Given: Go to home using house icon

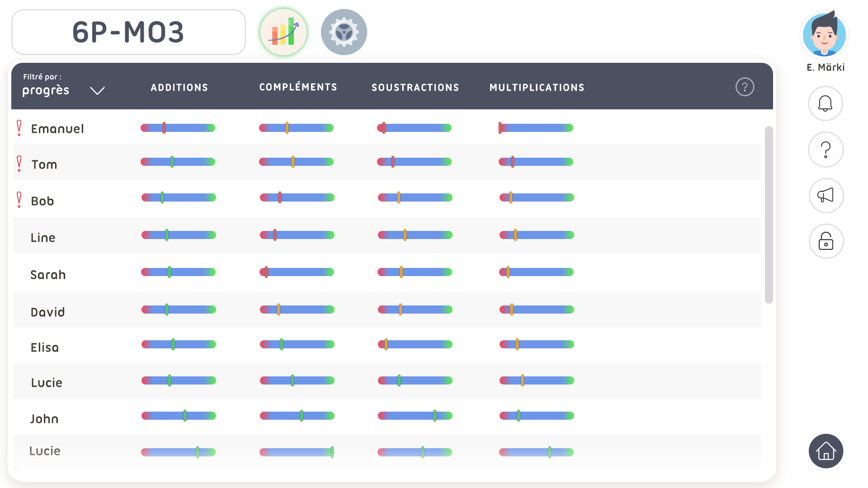Looking at the screenshot, I should [x=826, y=451].
